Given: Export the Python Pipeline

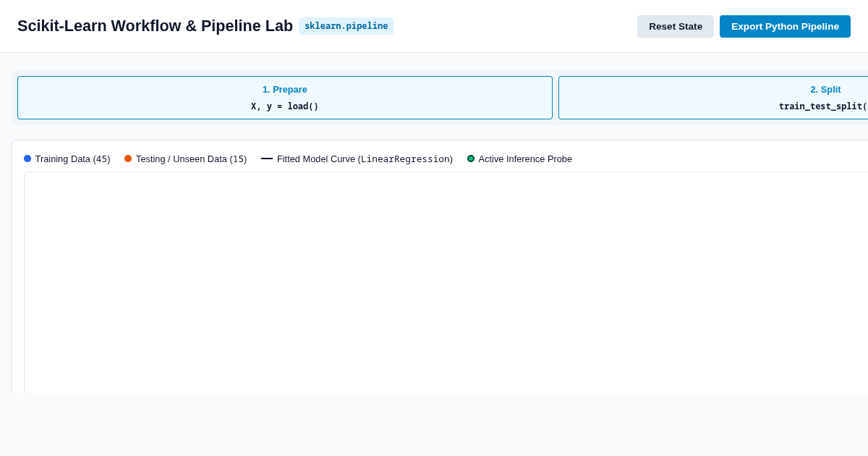Looking at the screenshot, I should click(785, 26).
